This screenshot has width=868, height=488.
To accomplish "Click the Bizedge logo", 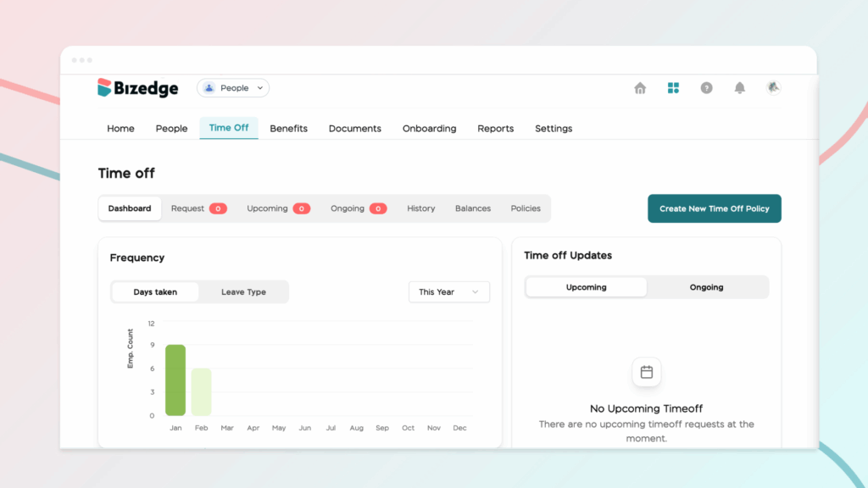I will pos(138,88).
